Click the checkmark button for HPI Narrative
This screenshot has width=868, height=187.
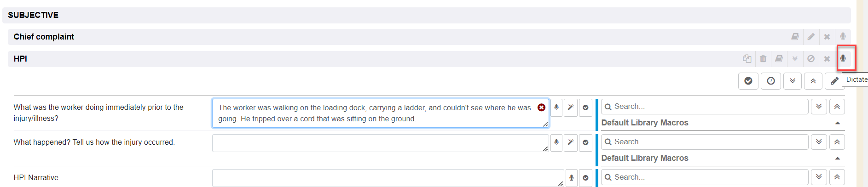tap(585, 177)
